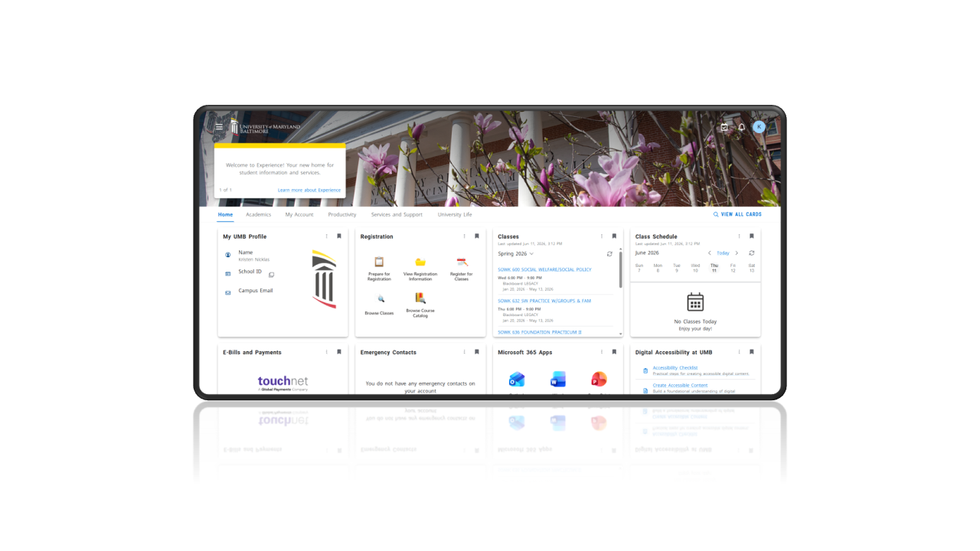Click the Campus Email envelope icon
The width and height of the screenshot is (980, 551).
click(228, 292)
